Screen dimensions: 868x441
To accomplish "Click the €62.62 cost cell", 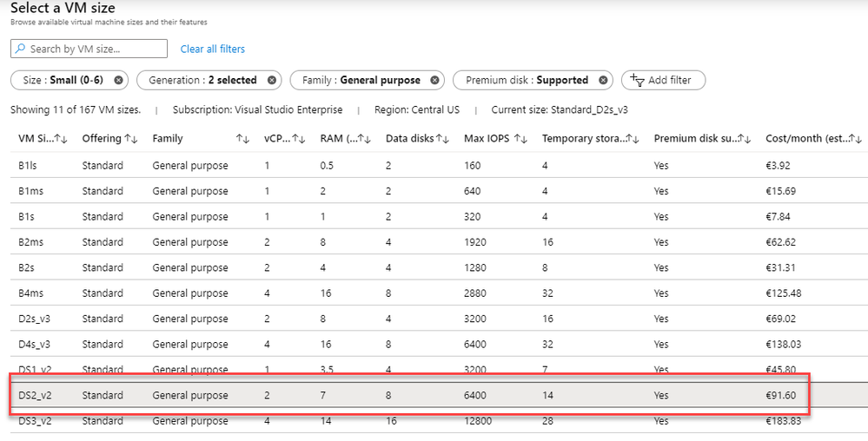I will coord(780,242).
